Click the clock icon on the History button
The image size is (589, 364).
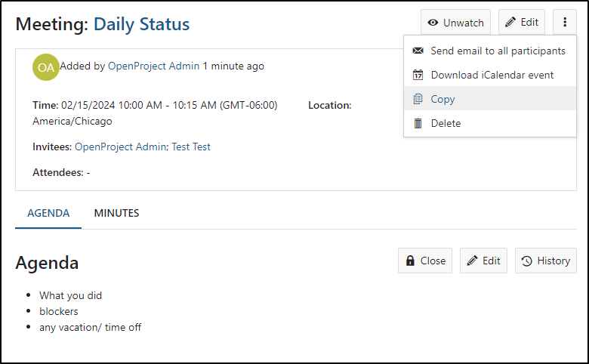point(526,261)
